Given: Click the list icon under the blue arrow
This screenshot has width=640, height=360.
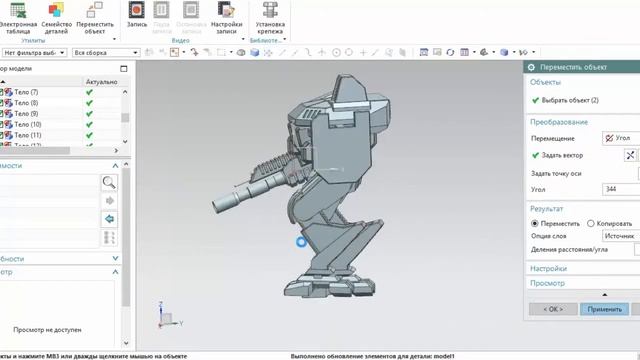Looking at the screenshot, I should [109, 238].
